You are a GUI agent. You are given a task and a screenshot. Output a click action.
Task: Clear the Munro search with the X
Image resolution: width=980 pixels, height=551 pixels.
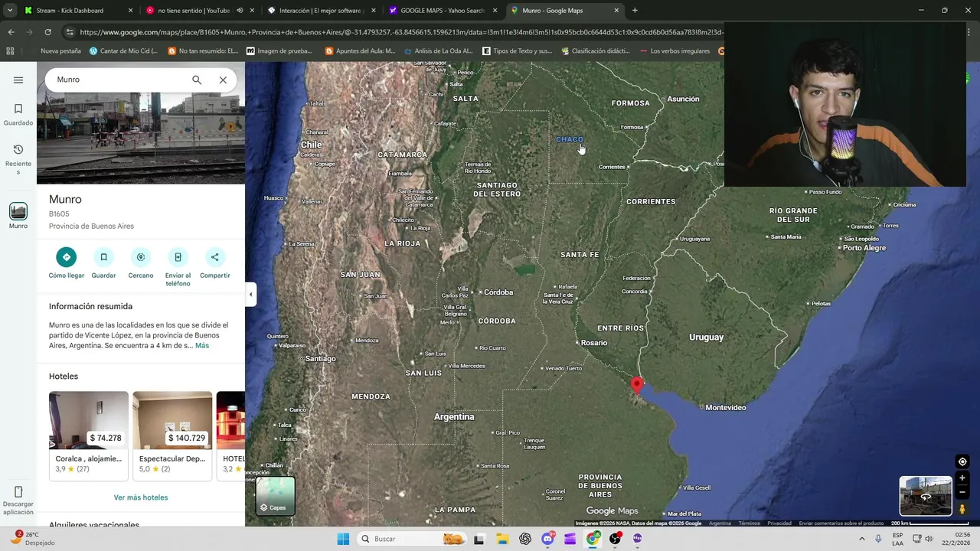click(223, 80)
